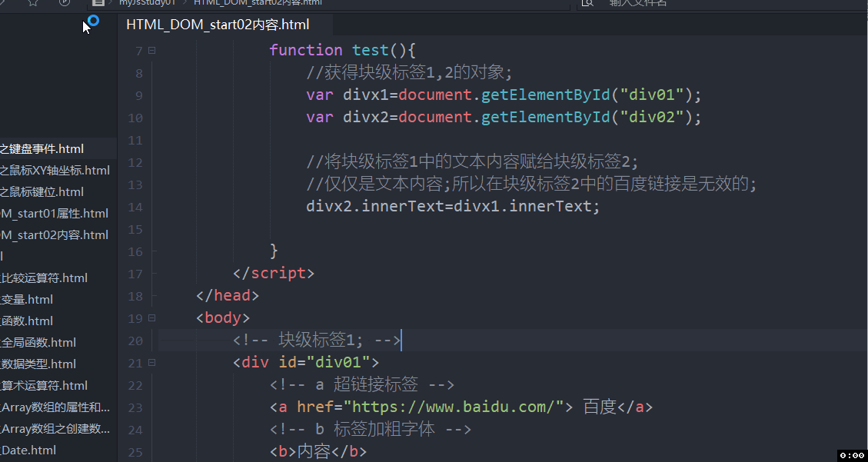Screen dimensions: 868x462
Task: Click line number 9 in the gutter
Action: [x=139, y=96]
